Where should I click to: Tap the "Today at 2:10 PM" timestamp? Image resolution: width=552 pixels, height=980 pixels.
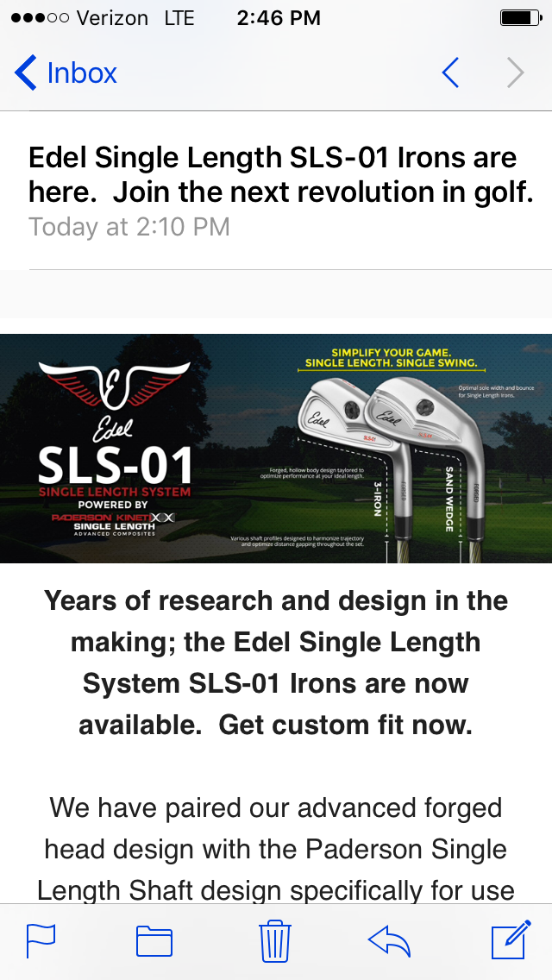click(x=129, y=227)
